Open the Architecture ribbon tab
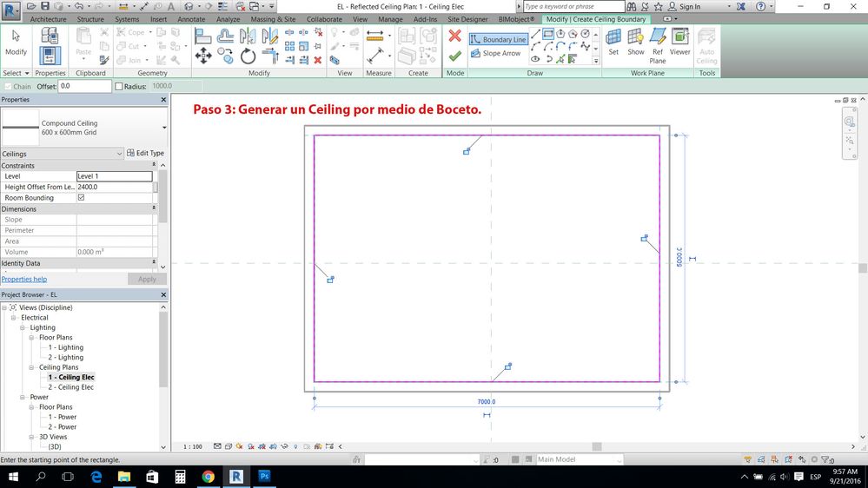 [x=48, y=19]
